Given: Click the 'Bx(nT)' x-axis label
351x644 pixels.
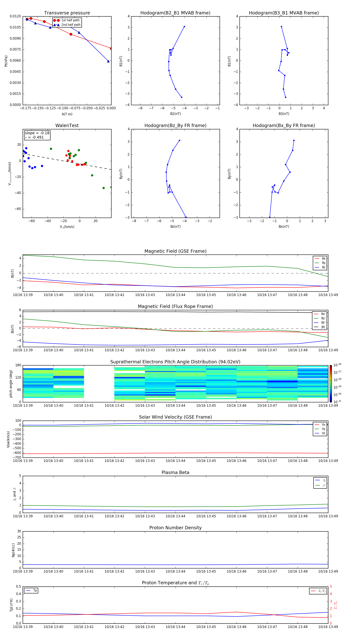Looking at the screenshot, I should [x=284, y=227].
